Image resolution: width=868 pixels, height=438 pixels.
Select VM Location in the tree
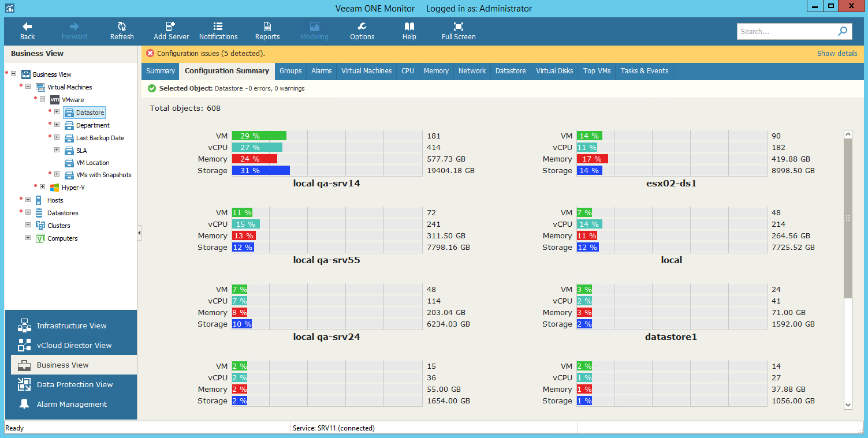pos(92,163)
